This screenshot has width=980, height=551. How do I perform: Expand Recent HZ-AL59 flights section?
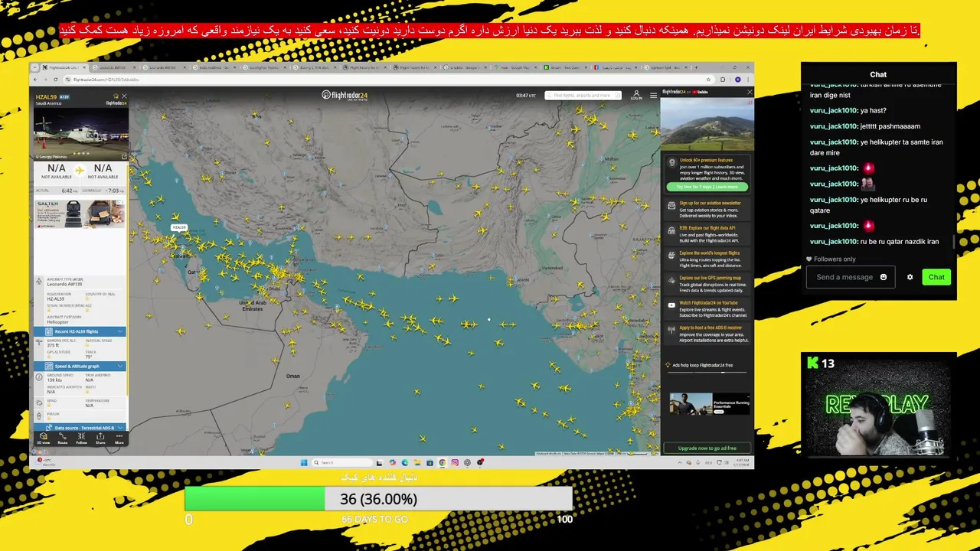(80, 331)
